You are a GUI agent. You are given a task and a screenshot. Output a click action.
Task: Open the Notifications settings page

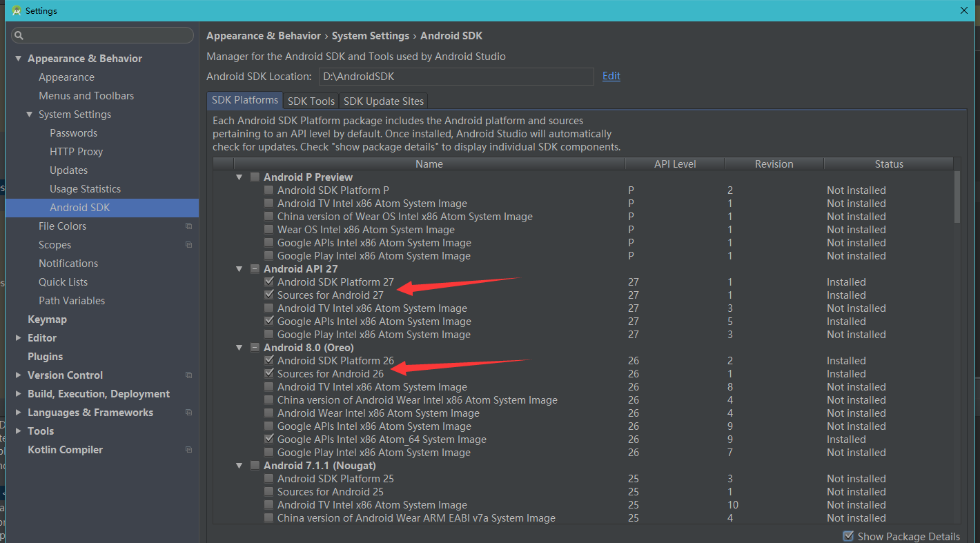click(68, 264)
